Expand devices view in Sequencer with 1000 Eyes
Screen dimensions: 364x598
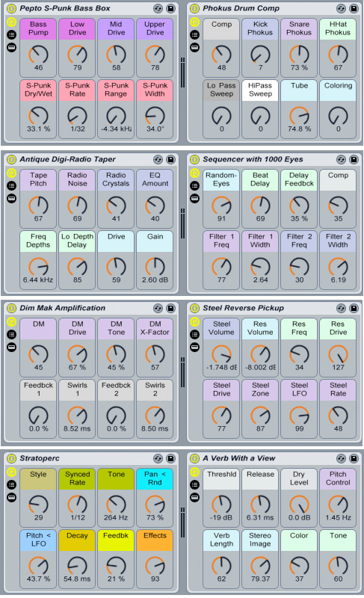[x=195, y=198]
